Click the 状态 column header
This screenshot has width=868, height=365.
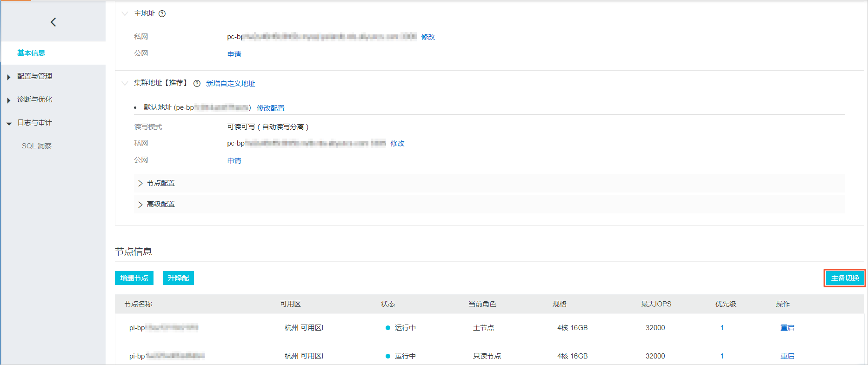coord(388,304)
